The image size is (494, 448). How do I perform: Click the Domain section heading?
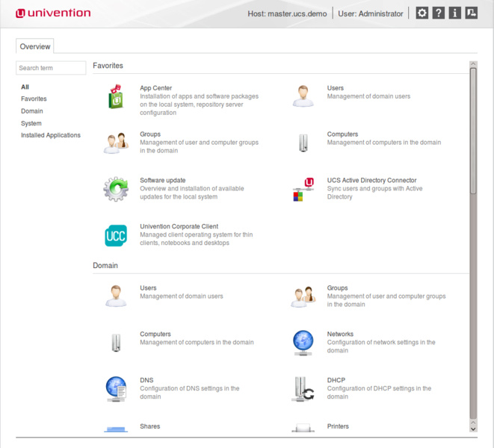[105, 265]
